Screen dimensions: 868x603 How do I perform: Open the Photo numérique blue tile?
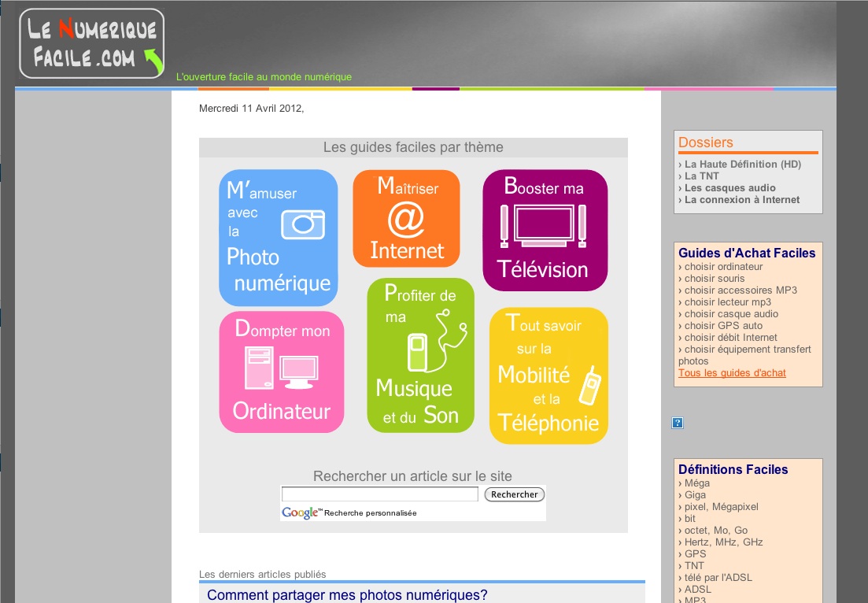pos(279,238)
